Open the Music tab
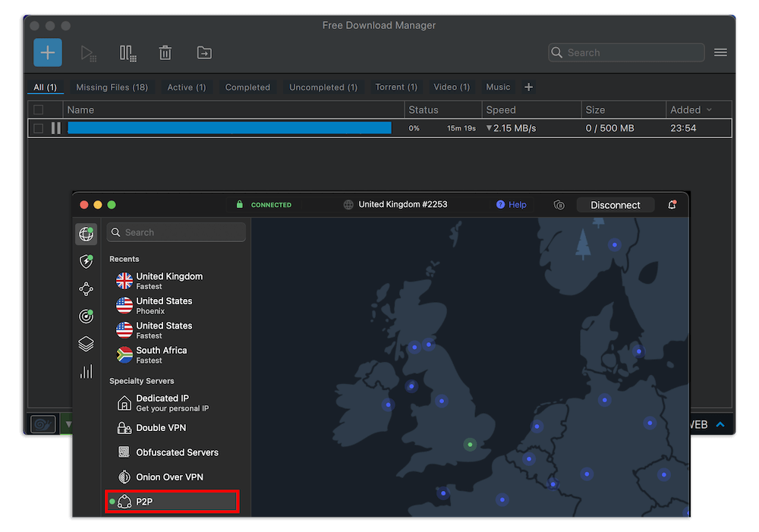 click(498, 87)
